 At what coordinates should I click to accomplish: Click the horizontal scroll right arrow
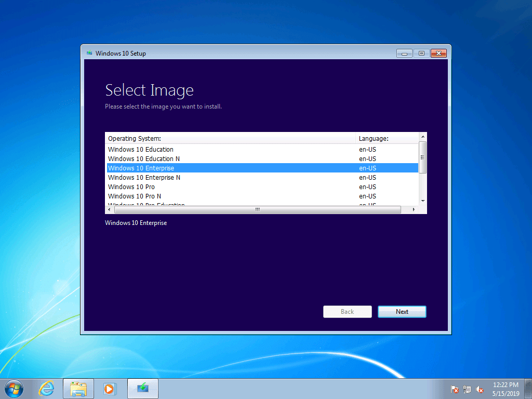[x=414, y=210]
